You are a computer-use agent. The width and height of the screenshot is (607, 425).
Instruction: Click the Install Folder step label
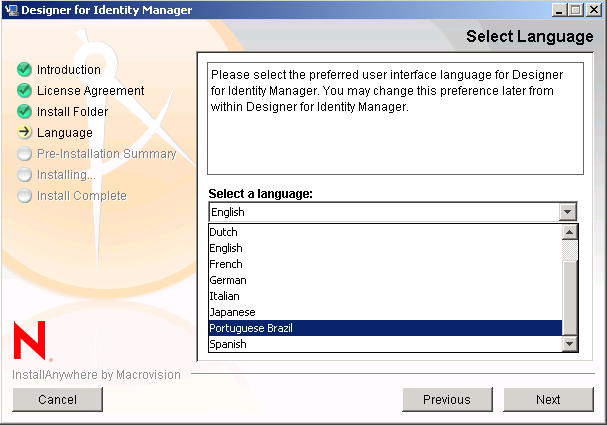coord(72,111)
